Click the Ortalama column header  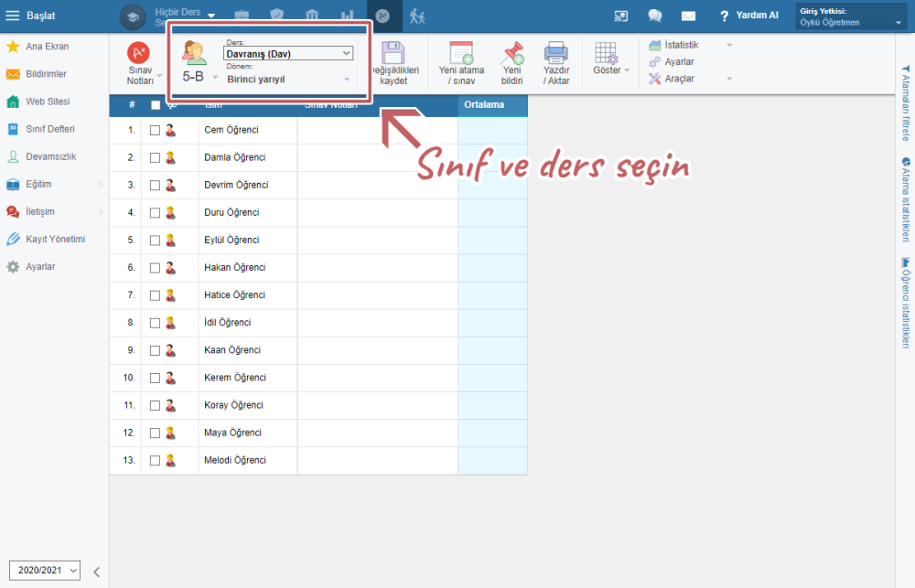tap(492, 105)
